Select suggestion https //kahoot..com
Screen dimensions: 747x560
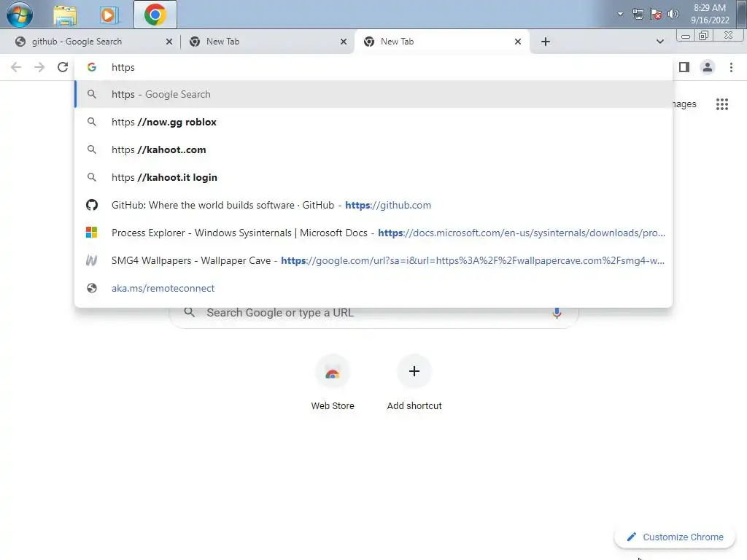point(373,149)
